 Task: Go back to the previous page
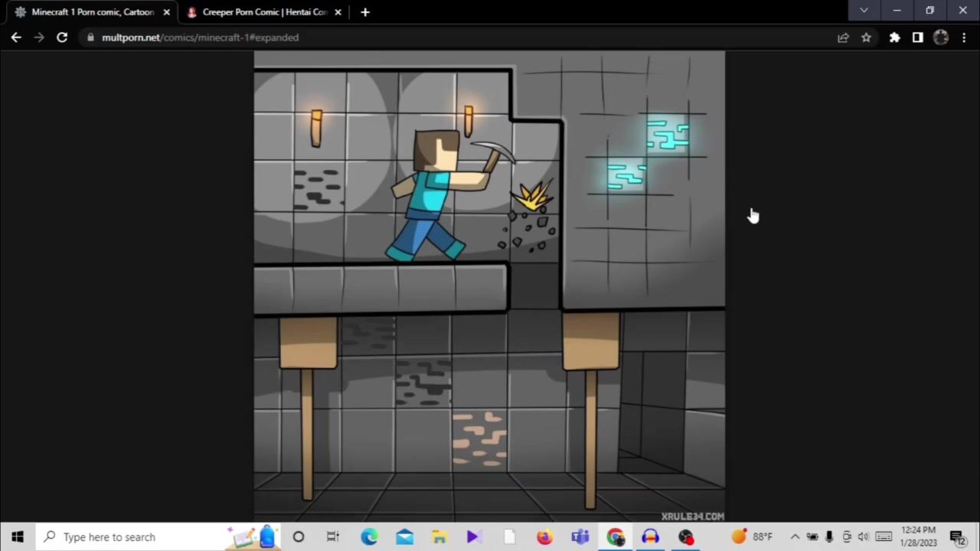[x=16, y=37]
